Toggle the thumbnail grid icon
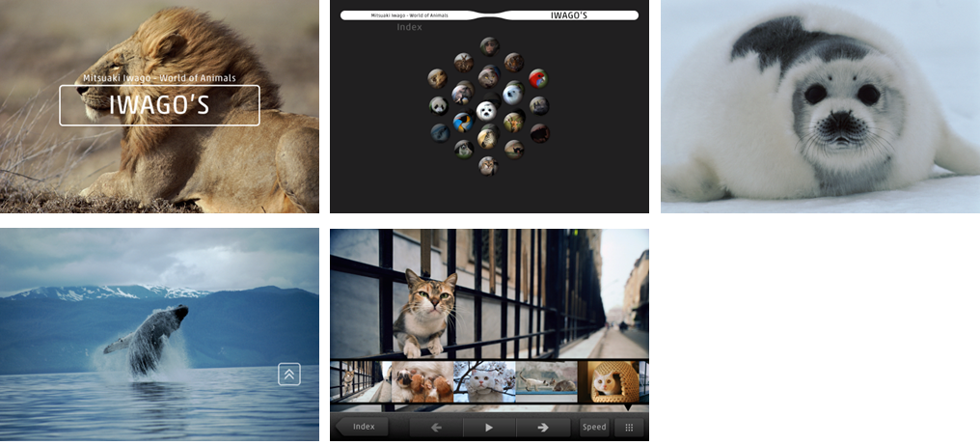This screenshot has width=980, height=445. tap(629, 428)
